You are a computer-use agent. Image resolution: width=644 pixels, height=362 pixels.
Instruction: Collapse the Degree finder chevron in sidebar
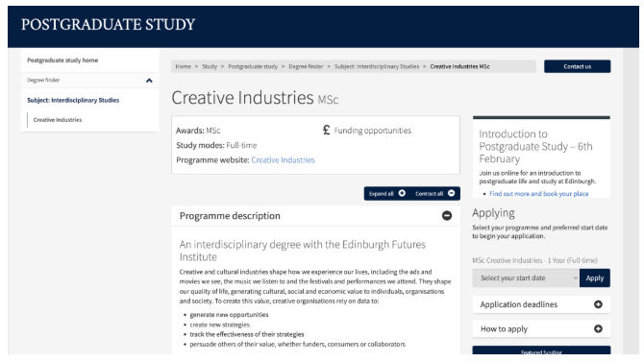(x=149, y=81)
